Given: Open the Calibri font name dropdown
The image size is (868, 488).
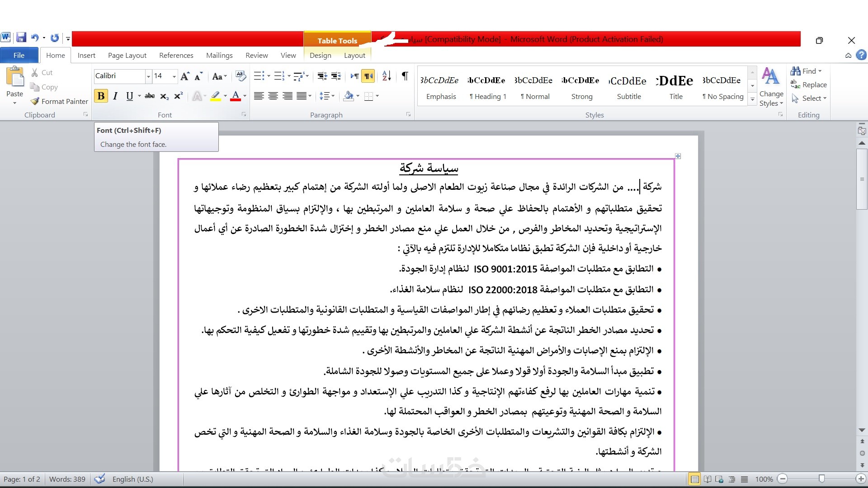Looking at the screenshot, I should [148, 76].
